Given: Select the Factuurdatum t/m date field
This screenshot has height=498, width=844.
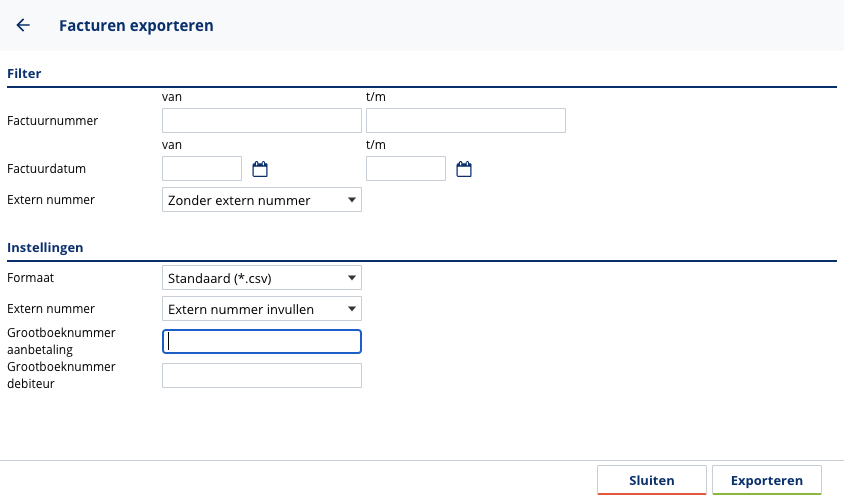Looking at the screenshot, I should (x=406, y=169).
